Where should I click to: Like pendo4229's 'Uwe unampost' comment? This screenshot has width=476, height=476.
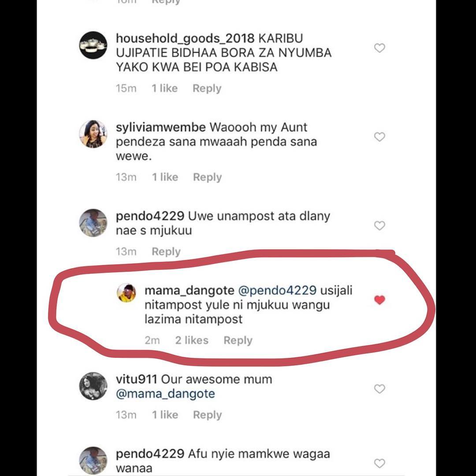coord(379,226)
